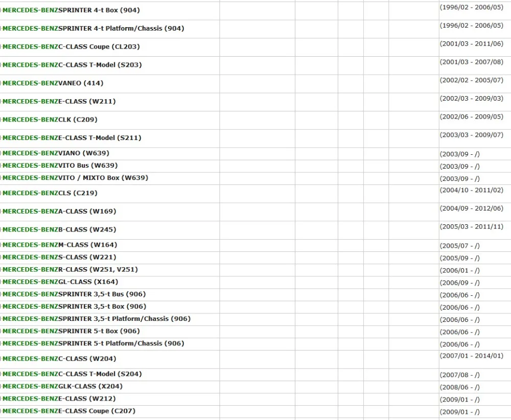
Task: Click date cell (2005/09 - /)
Action: point(459,259)
